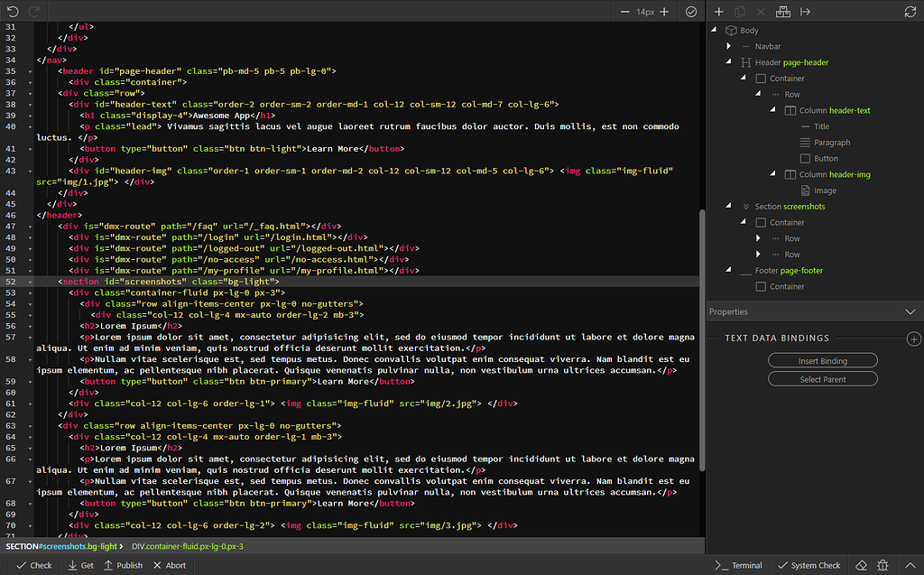This screenshot has height=575, width=924.
Task: Expand the Navbar node
Action: tap(729, 46)
